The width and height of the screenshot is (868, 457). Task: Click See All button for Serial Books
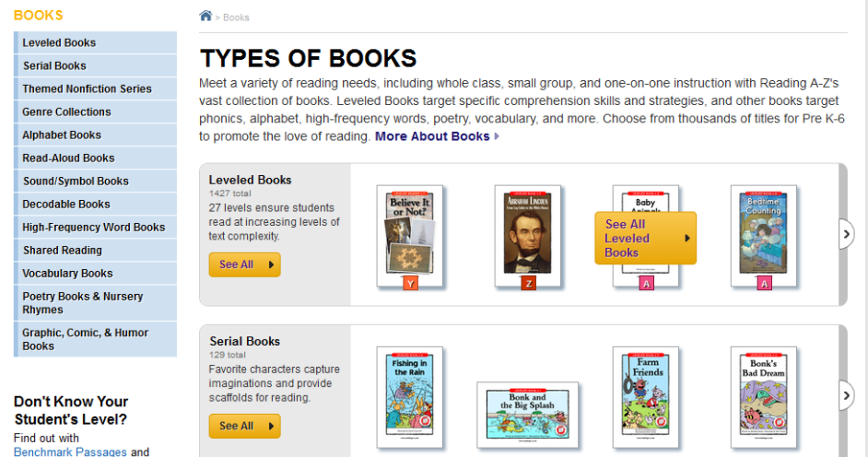point(244,426)
